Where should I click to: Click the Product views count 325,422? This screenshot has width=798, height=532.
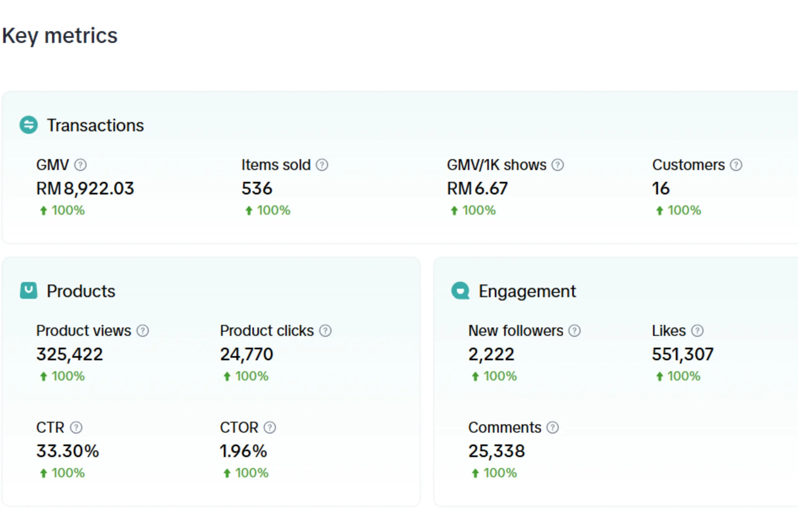(70, 355)
